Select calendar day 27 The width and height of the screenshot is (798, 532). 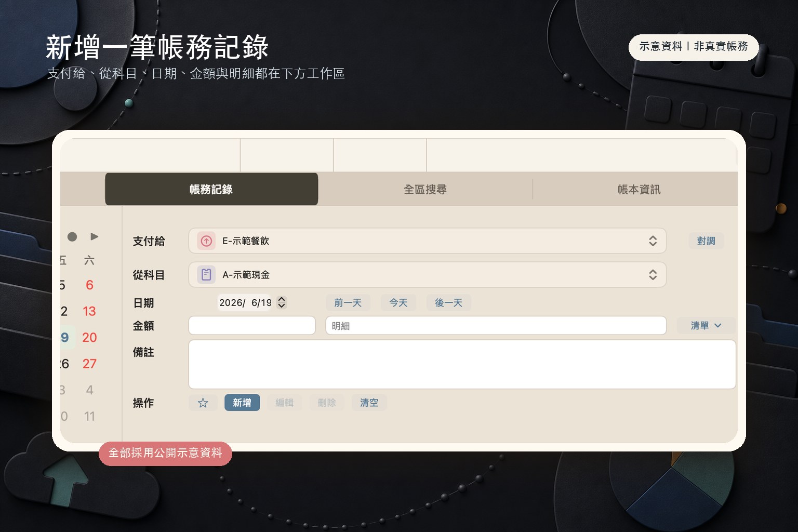coord(89,364)
